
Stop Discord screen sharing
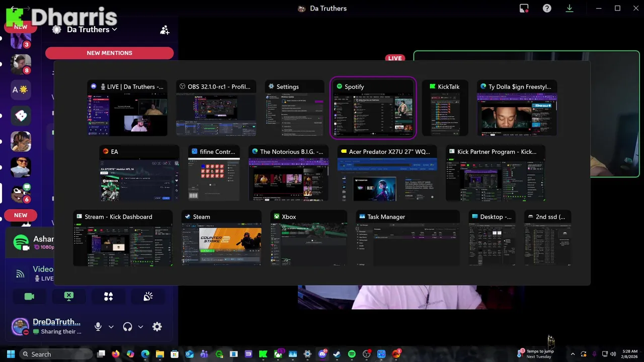(x=69, y=297)
